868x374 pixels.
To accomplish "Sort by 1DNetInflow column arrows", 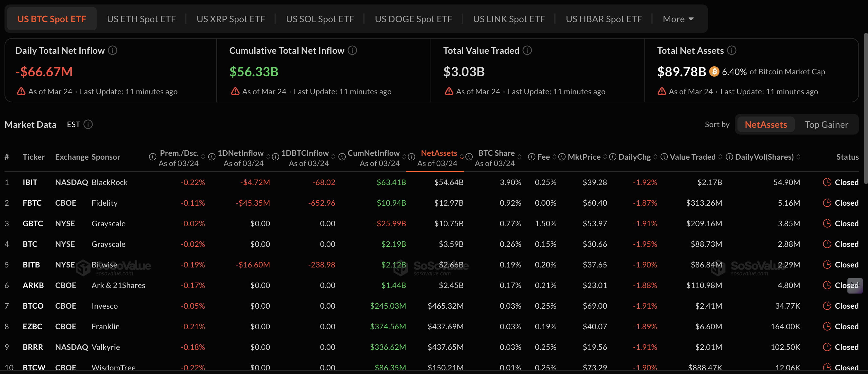I will (x=268, y=157).
